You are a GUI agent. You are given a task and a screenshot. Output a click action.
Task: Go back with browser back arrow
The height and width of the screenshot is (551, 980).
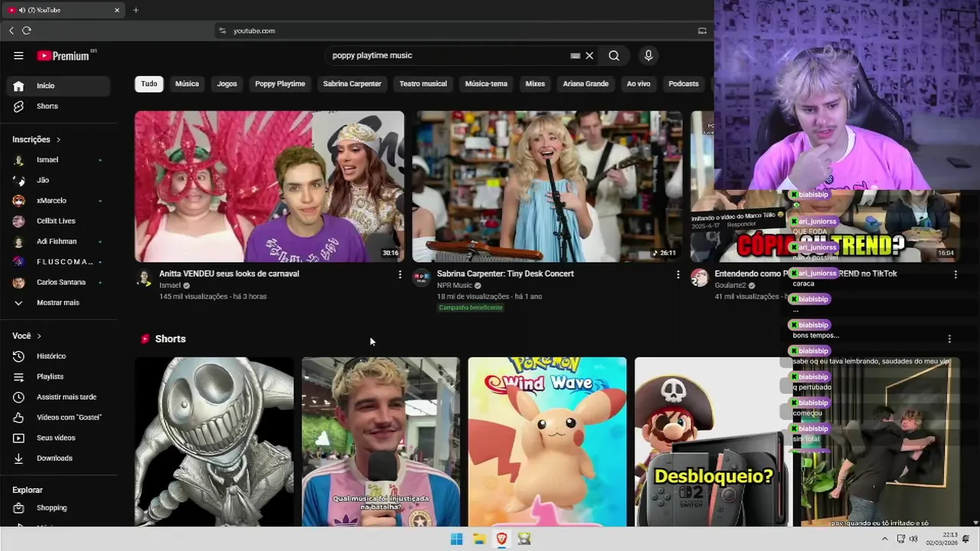click(x=11, y=31)
